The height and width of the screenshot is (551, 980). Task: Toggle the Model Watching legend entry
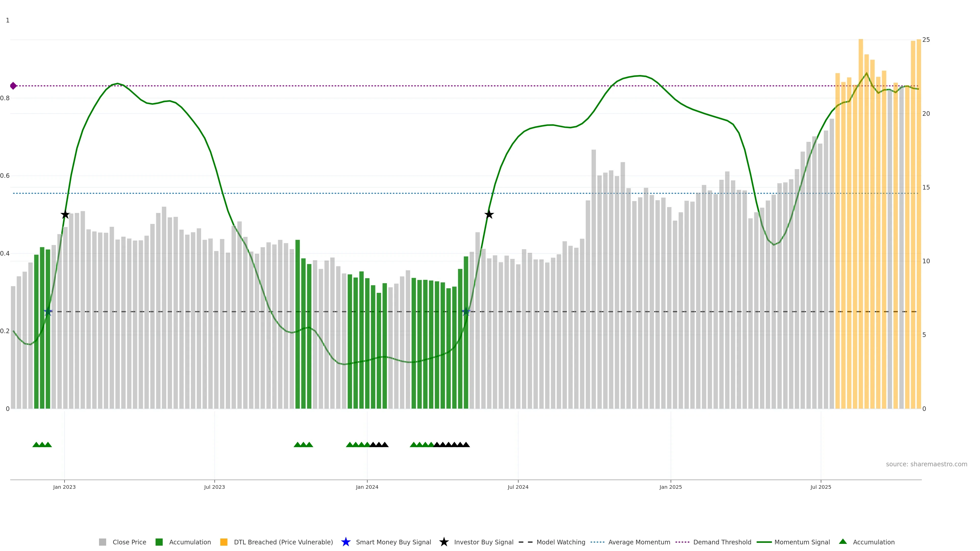[x=560, y=542]
